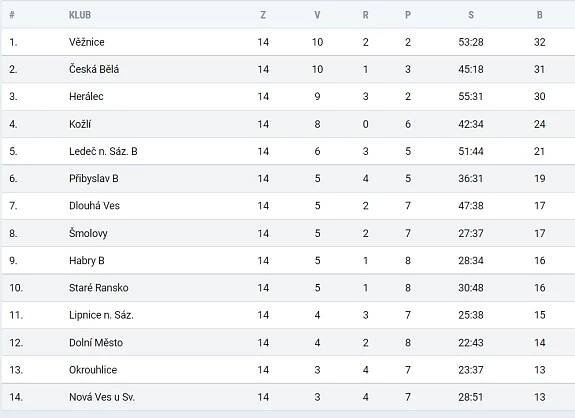Open the Habry B club entry

click(x=87, y=261)
